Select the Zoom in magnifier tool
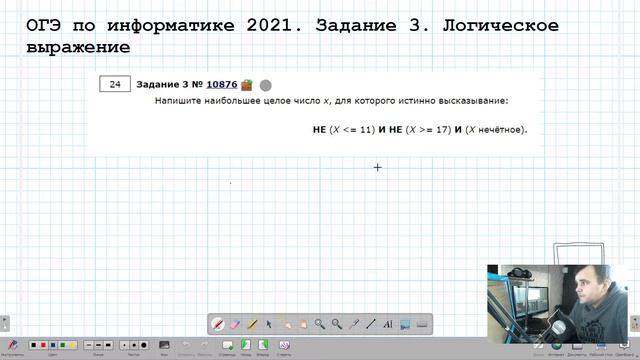 (x=320, y=324)
